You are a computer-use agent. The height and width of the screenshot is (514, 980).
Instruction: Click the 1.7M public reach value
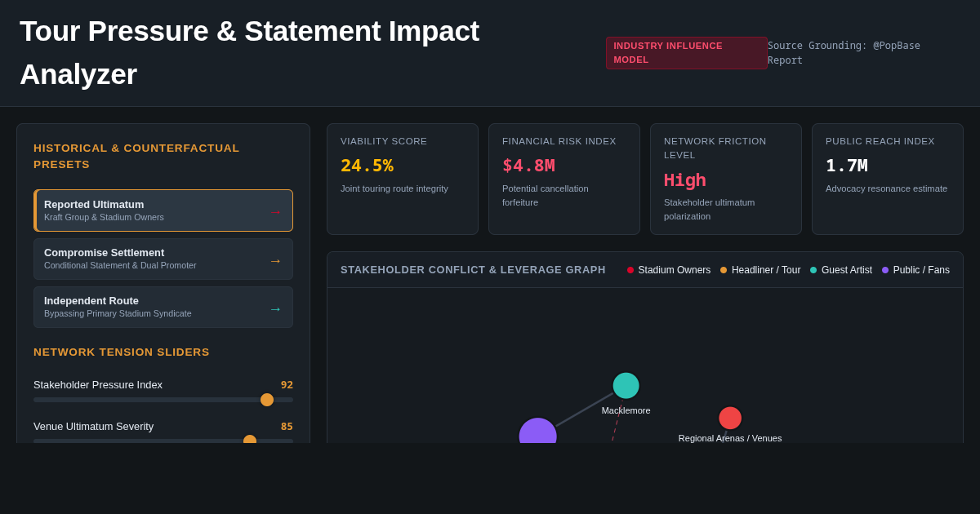(x=847, y=166)
